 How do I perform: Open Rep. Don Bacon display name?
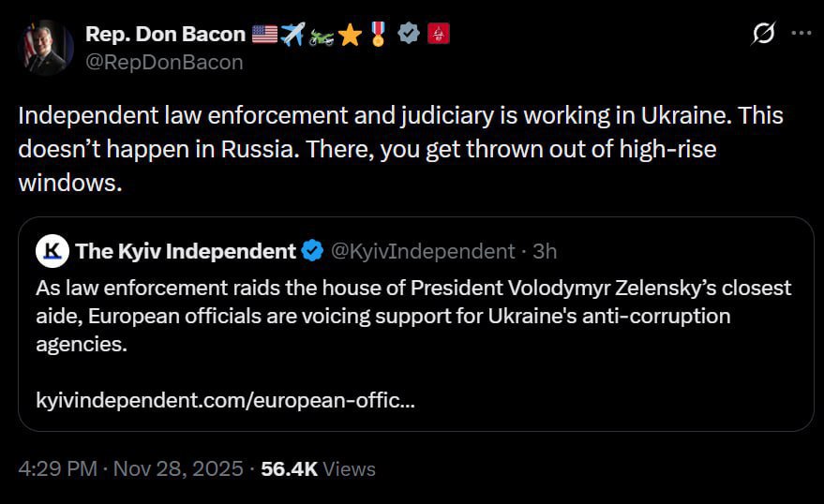click(165, 35)
